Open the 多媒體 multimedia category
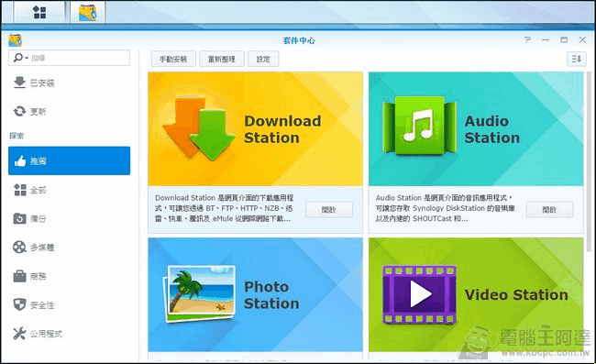 point(69,248)
